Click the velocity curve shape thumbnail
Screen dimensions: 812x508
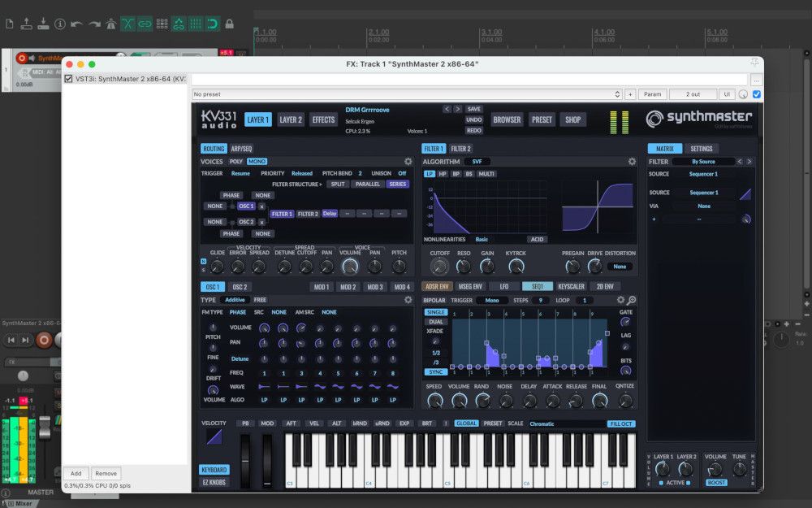click(x=214, y=437)
